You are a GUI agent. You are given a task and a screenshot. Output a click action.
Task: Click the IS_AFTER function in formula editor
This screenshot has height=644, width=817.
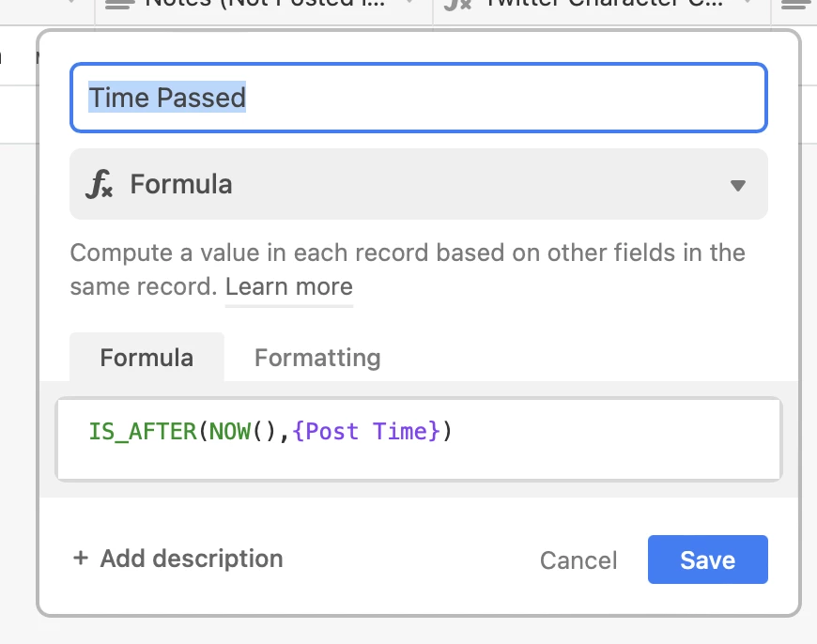143,432
